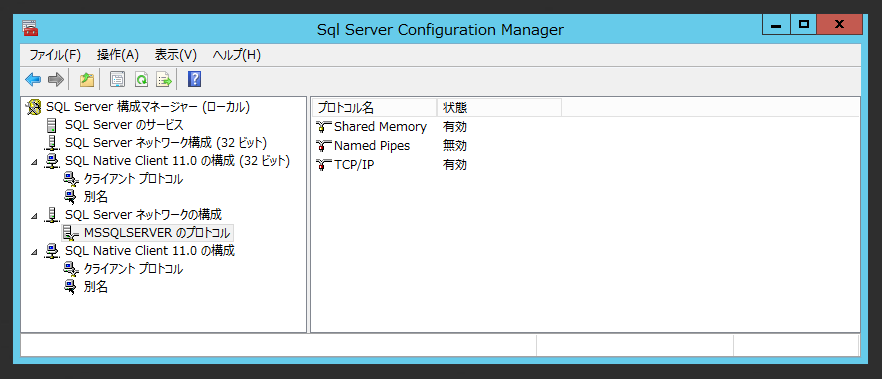
Task: Collapse SQL Server ネットワークの構成 node
Action: point(35,216)
